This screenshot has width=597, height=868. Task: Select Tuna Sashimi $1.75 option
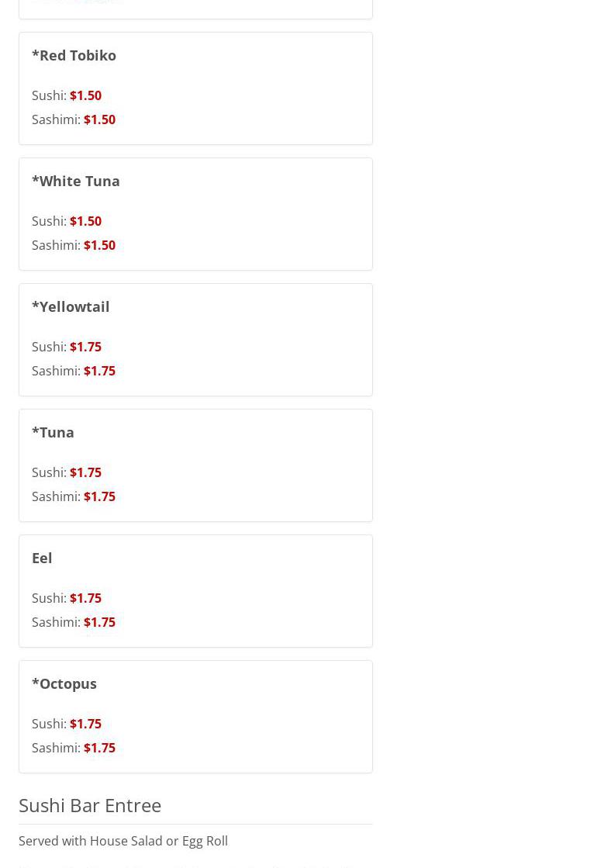(x=99, y=496)
